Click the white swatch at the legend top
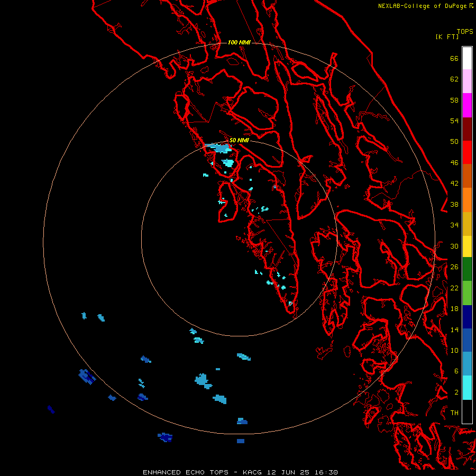476x476 pixels. point(467,58)
